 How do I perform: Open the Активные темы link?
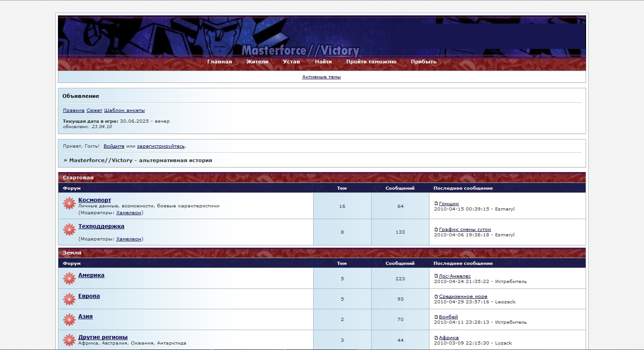click(x=321, y=77)
